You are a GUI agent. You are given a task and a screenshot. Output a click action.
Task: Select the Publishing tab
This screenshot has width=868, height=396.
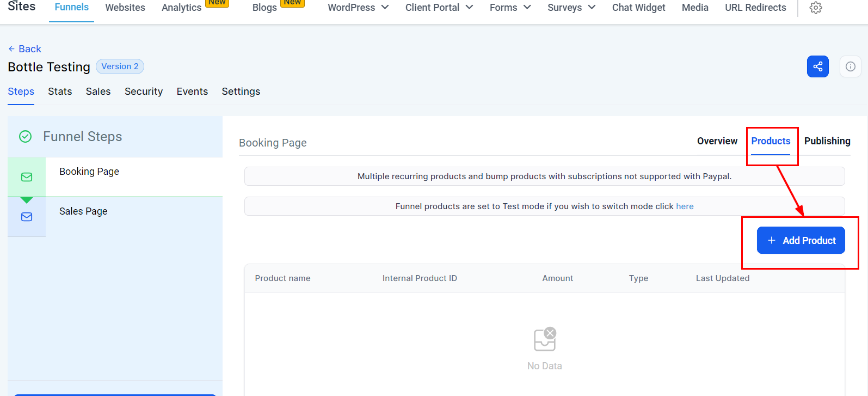pyautogui.click(x=827, y=141)
